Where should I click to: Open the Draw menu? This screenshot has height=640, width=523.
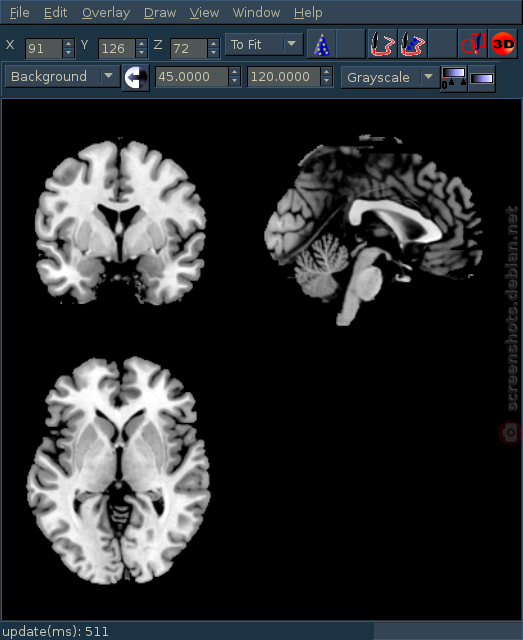(x=160, y=13)
